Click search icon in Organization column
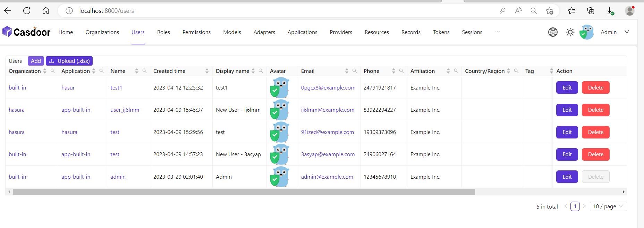The image size is (644, 228). click(x=52, y=71)
